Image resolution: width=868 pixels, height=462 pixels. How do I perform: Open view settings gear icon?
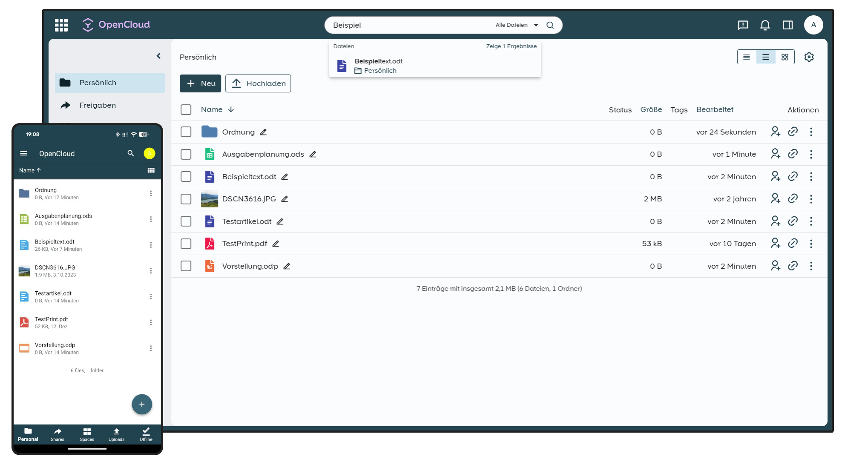[809, 57]
